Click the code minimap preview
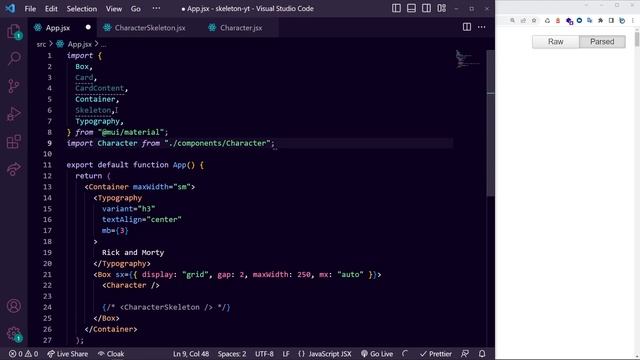The height and width of the screenshot is (360, 640). pos(467,60)
